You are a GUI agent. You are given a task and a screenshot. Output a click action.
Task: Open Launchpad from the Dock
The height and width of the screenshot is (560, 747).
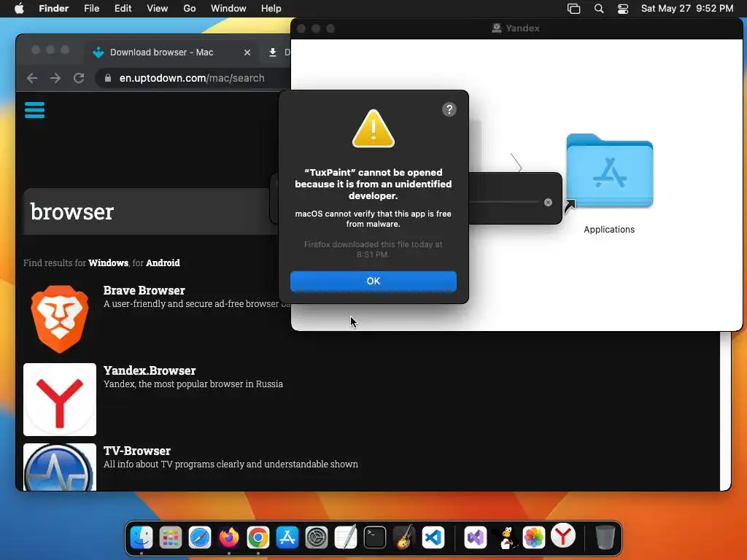tap(171, 537)
